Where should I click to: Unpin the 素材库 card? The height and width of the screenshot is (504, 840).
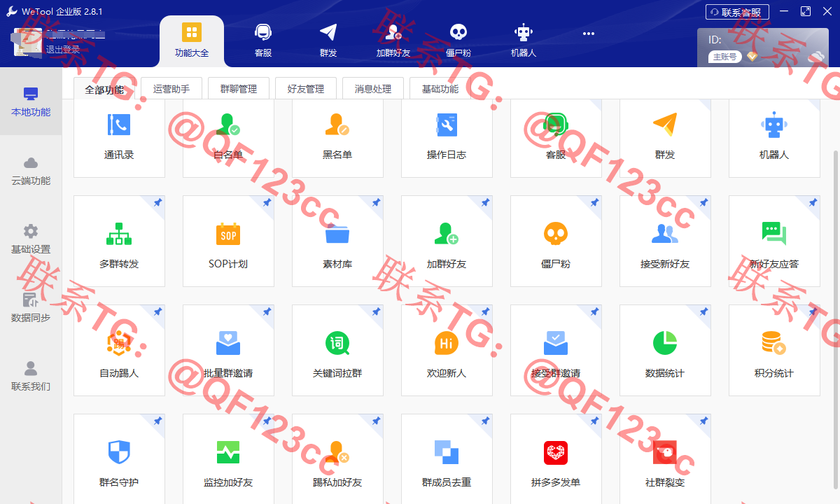coord(376,202)
